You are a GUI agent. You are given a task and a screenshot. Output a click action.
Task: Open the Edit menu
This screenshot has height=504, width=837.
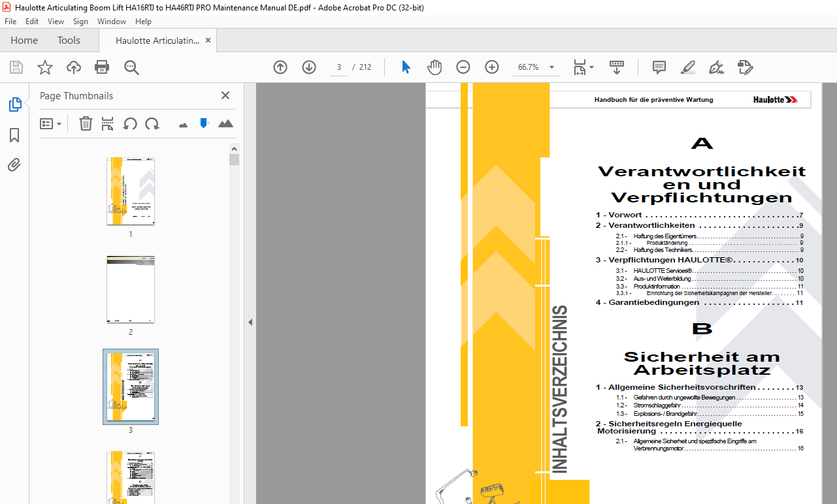click(32, 22)
